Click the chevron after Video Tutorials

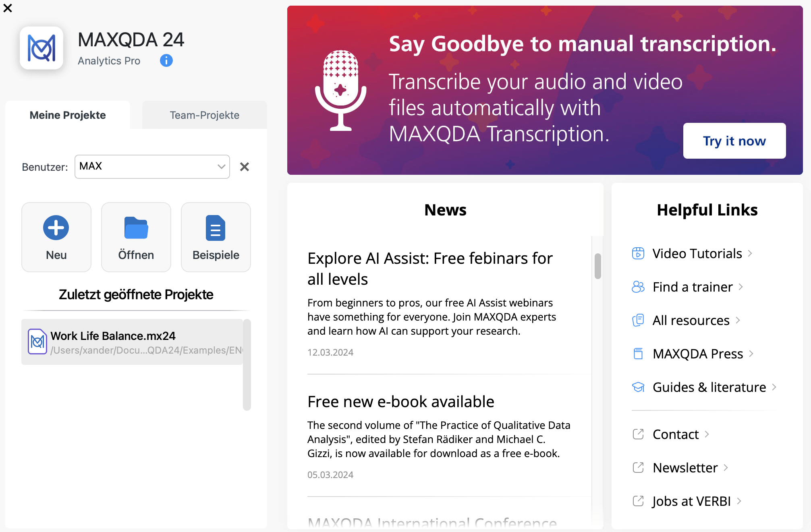tap(750, 253)
